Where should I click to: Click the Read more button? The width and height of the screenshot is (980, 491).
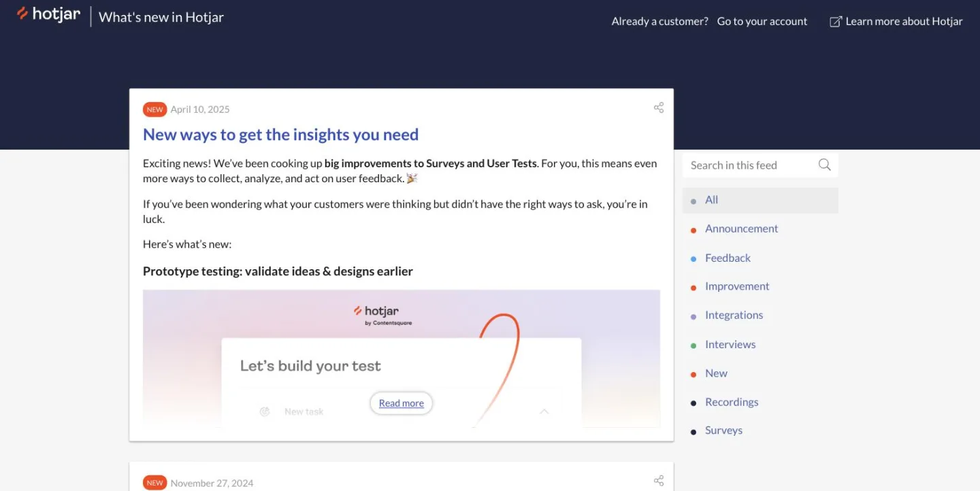401,403
